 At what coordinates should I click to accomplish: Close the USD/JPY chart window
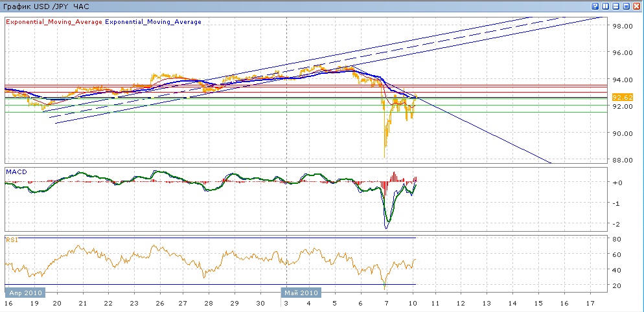click(637, 6)
